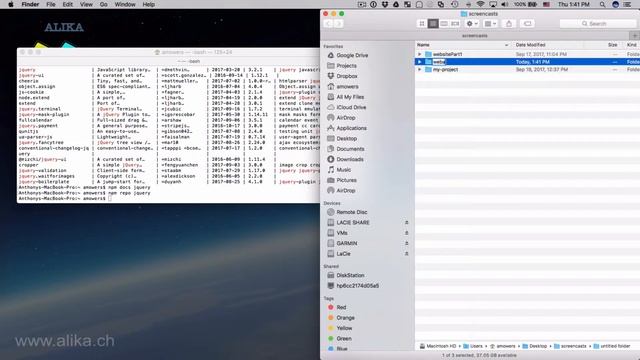Open the Help menu
This screenshot has height=360, width=640.
click(x=149, y=4)
